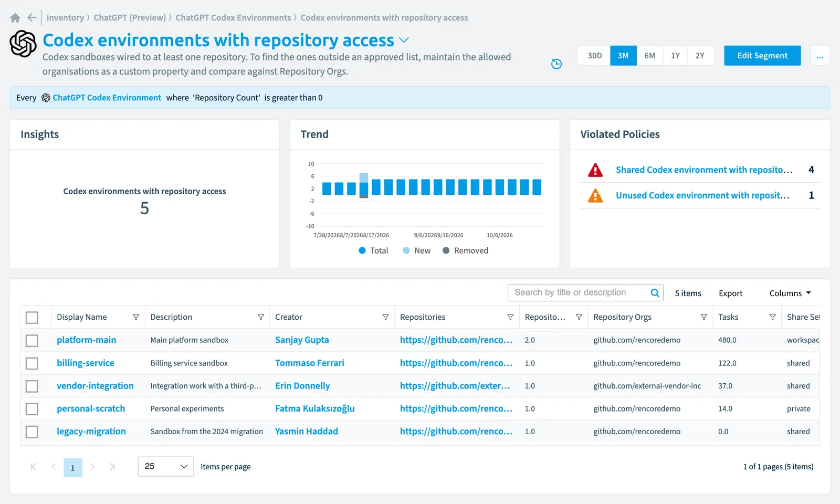The image size is (840, 504).
Task: Open the Tasks column filter icon
Action: 773,317
